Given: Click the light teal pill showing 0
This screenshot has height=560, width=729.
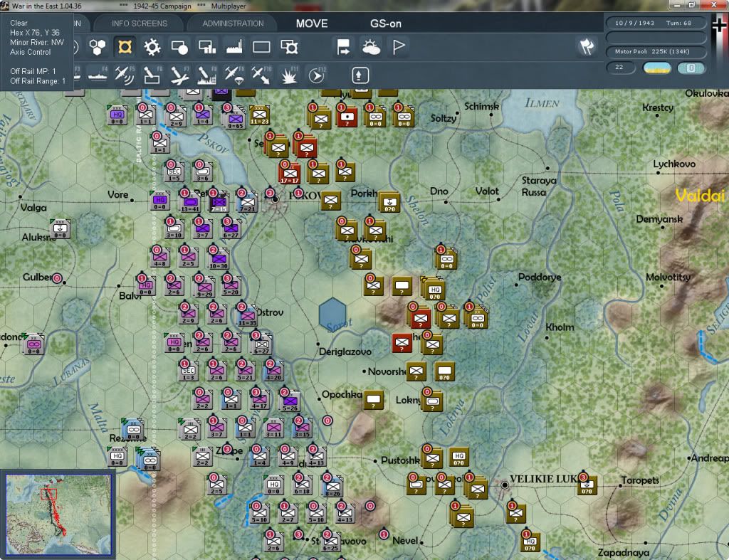Looking at the screenshot, I should click(x=691, y=68).
